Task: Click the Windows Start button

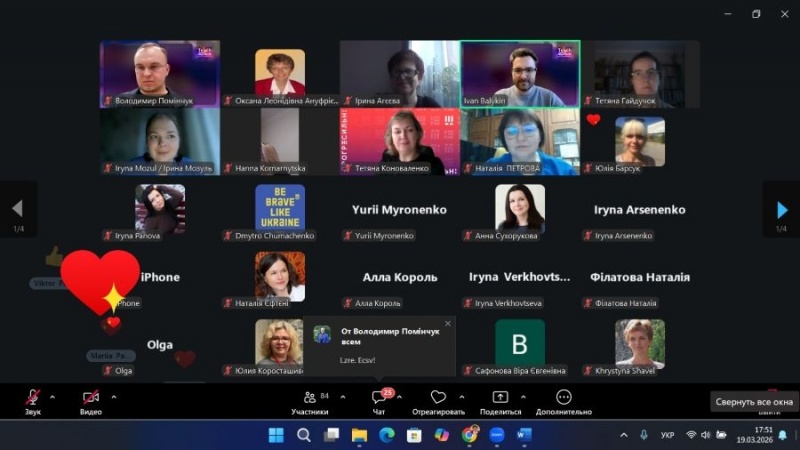Action: point(276,435)
